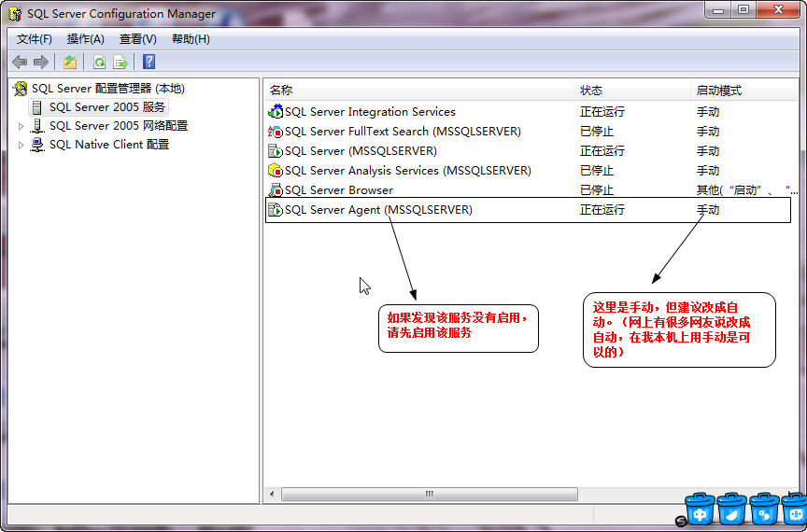Click the Up one level folder icon
The height and width of the screenshot is (532, 807).
[69, 63]
